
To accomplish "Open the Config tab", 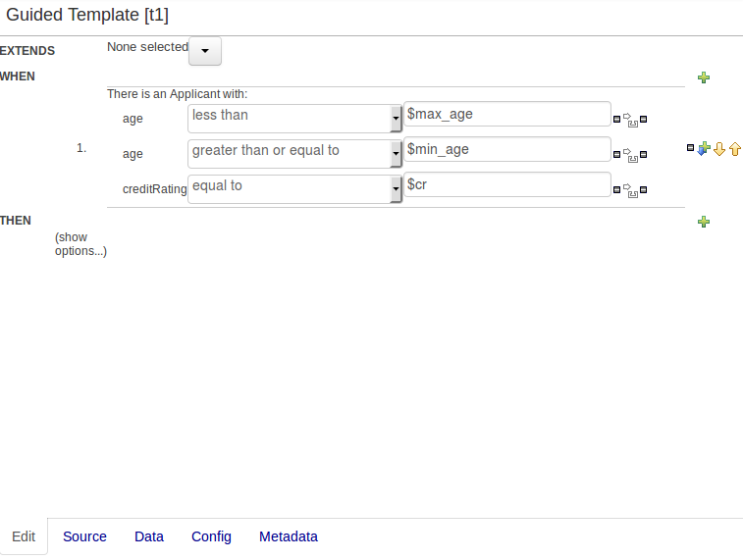I will pos(211,536).
